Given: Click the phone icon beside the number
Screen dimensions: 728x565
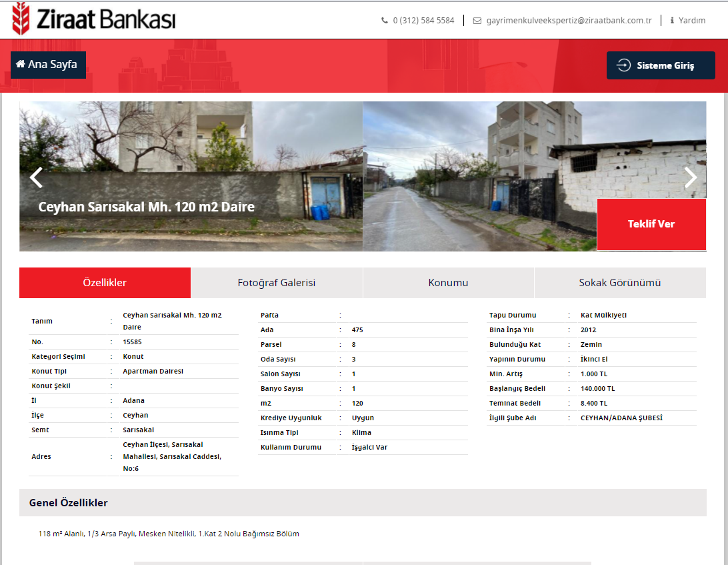Looking at the screenshot, I should point(385,21).
